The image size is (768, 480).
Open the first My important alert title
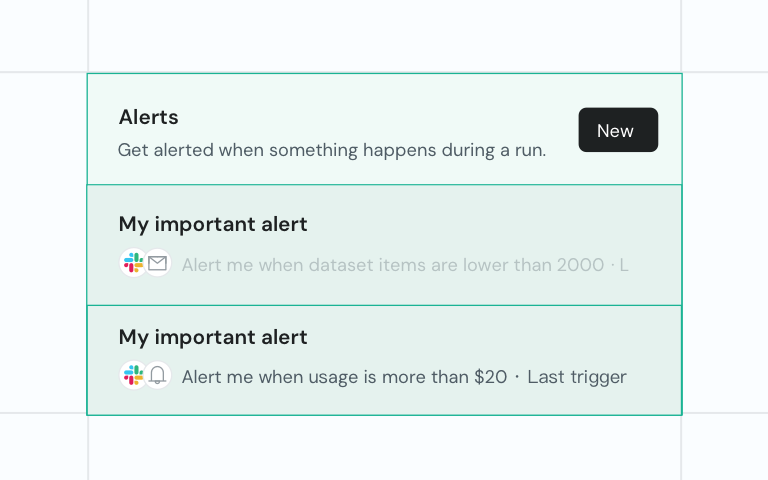(x=213, y=224)
